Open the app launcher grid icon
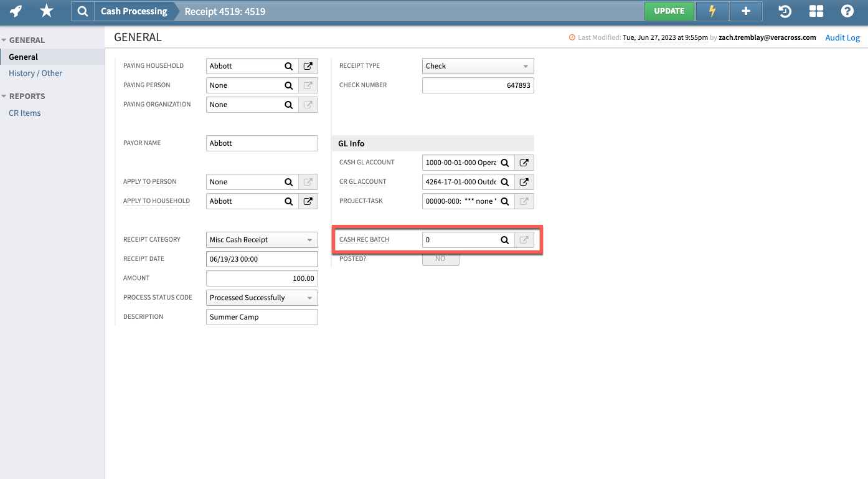 (816, 11)
